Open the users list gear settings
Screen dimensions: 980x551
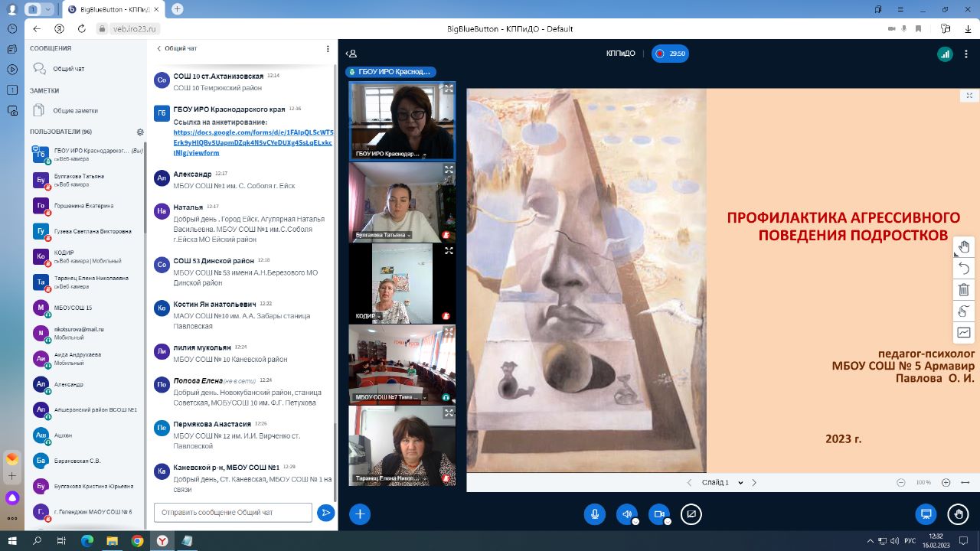coord(140,132)
